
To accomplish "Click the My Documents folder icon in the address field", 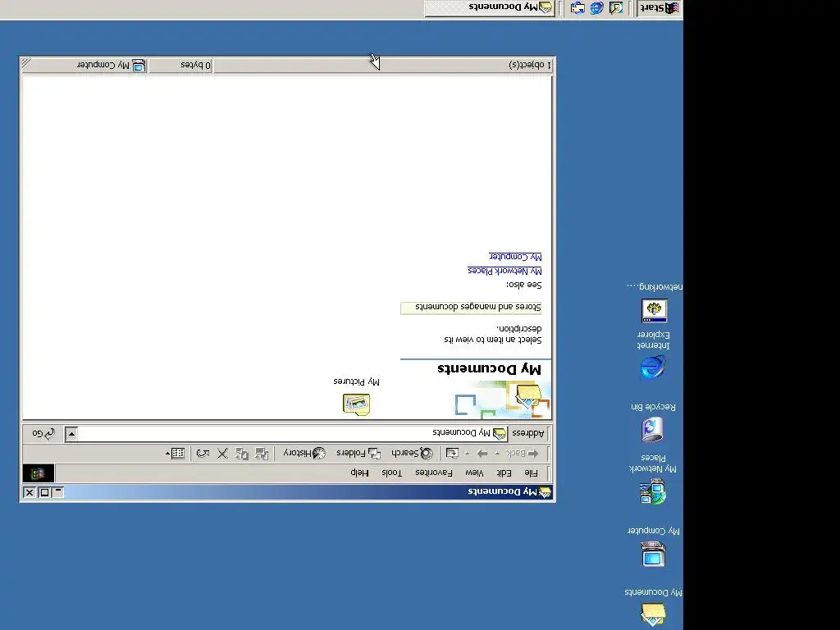I will pos(500,433).
